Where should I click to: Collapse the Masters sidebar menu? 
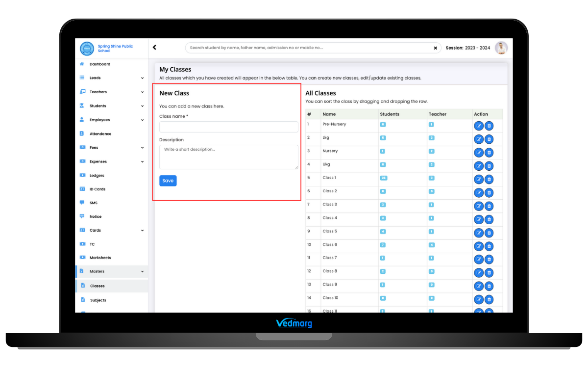[x=142, y=271]
